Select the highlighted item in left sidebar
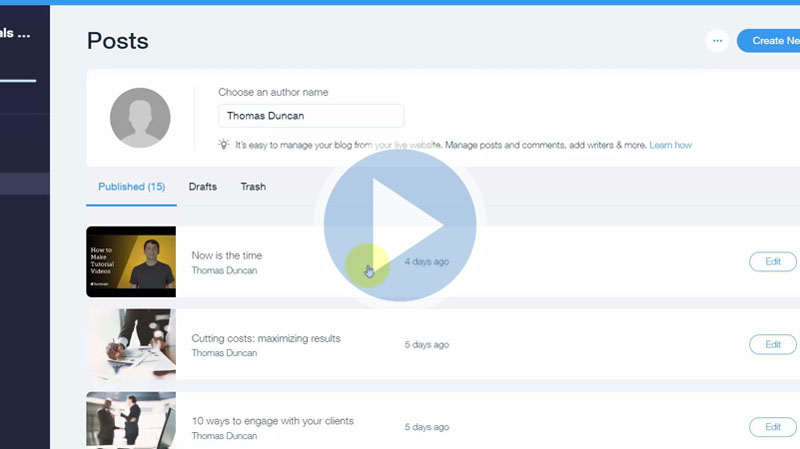Viewport: 800px width, 449px height. 25,184
